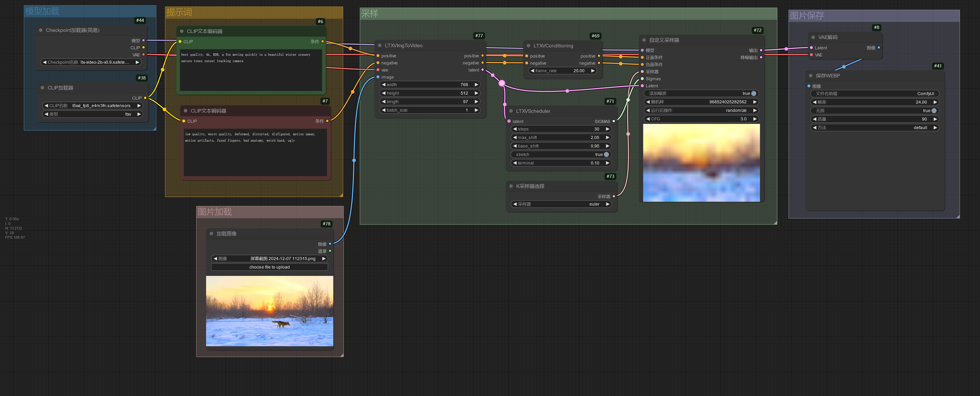Click choose file to upload button

tap(269, 267)
